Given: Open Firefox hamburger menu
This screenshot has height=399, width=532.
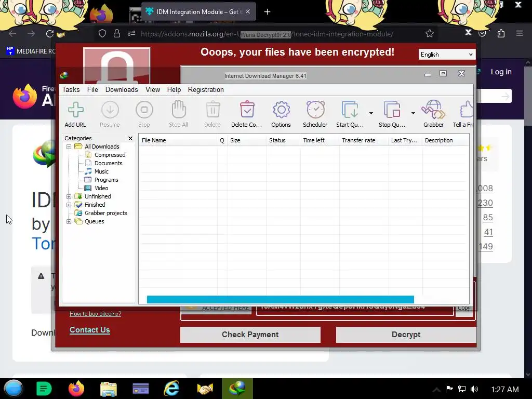Looking at the screenshot, I should [520, 33].
